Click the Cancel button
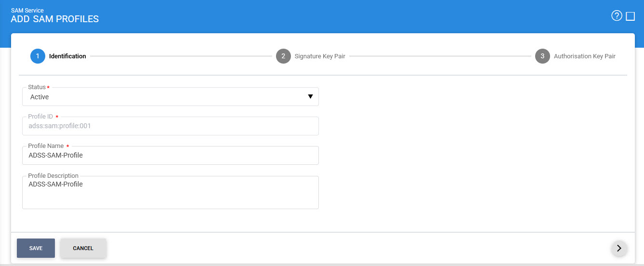644x266 pixels. coord(83,248)
